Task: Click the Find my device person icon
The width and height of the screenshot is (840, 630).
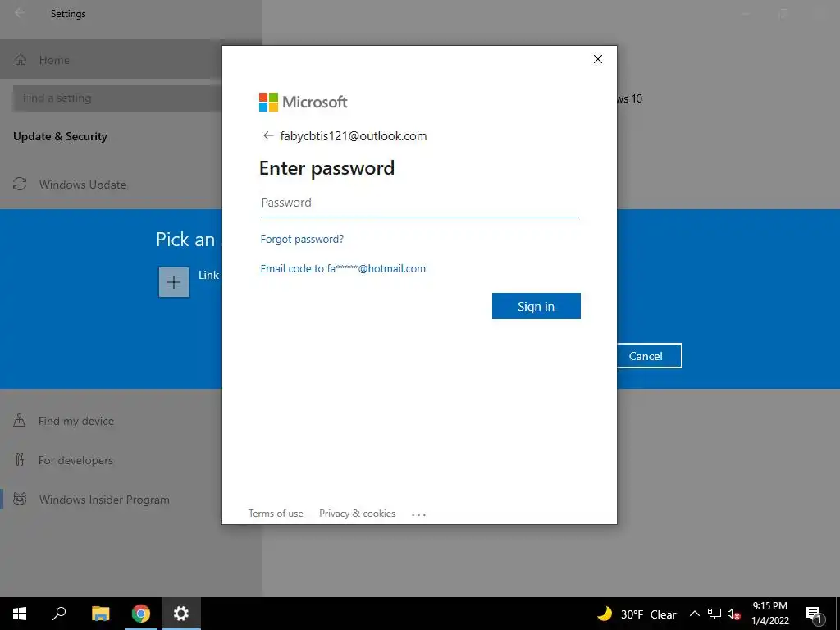Action: coord(20,421)
